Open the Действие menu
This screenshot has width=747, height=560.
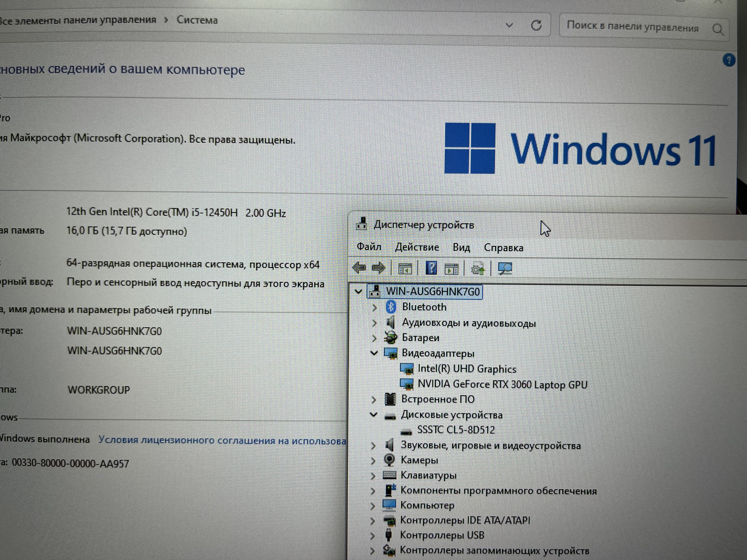(x=417, y=247)
